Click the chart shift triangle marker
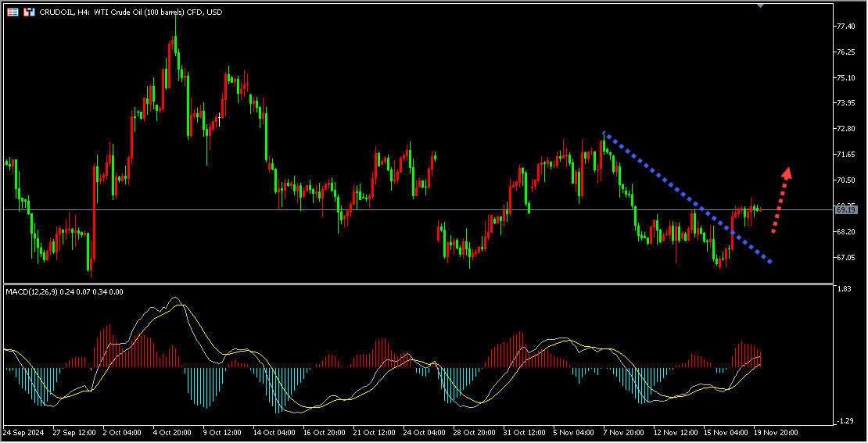Screen dimensions: 868x443 [x=761, y=5]
